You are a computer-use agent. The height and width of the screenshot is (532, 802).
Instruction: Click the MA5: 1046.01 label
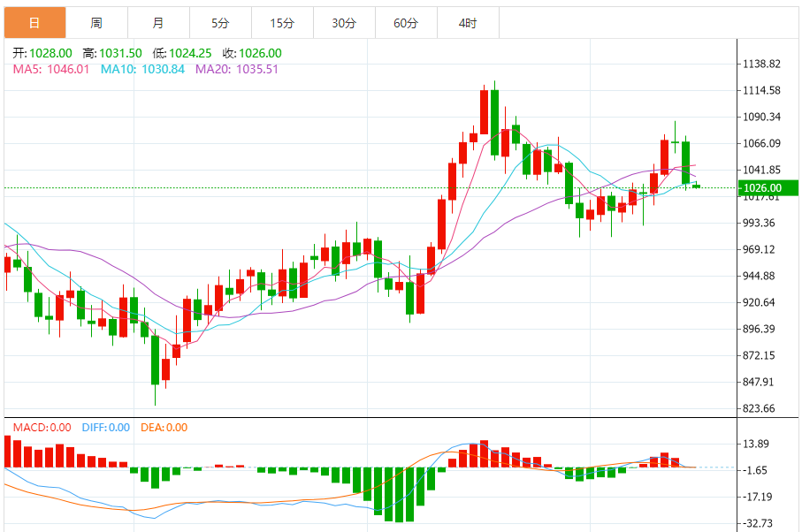coord(51,69)
